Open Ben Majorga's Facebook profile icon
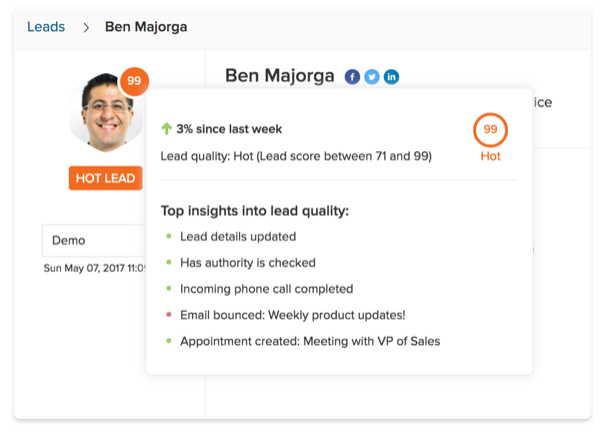The image size is (603, 432). (352, 77)
